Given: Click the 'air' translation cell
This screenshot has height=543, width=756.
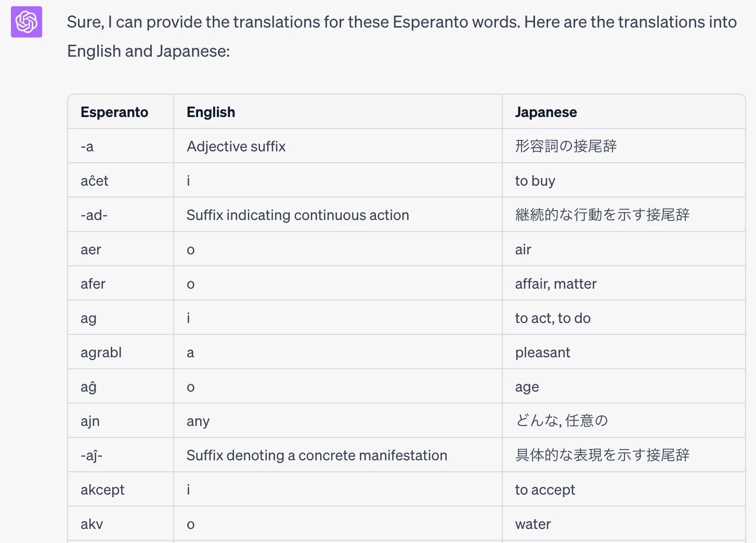Looking at the screenshot, I should [x=623, y=249].
